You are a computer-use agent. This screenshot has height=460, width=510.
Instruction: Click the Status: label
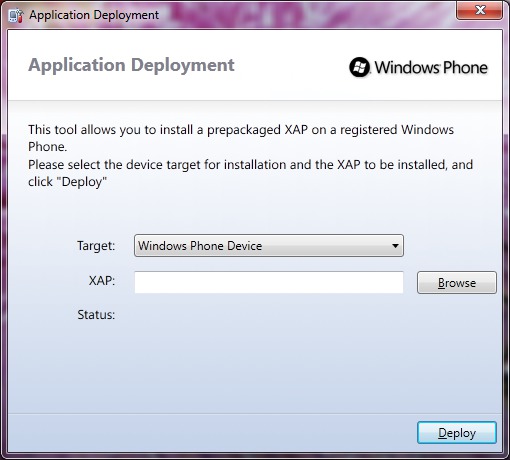[96, 315]
